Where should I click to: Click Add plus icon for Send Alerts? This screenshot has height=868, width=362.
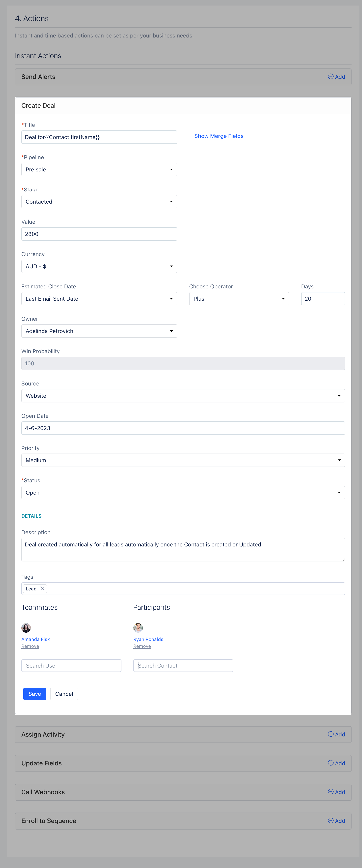tap(331, 77)
